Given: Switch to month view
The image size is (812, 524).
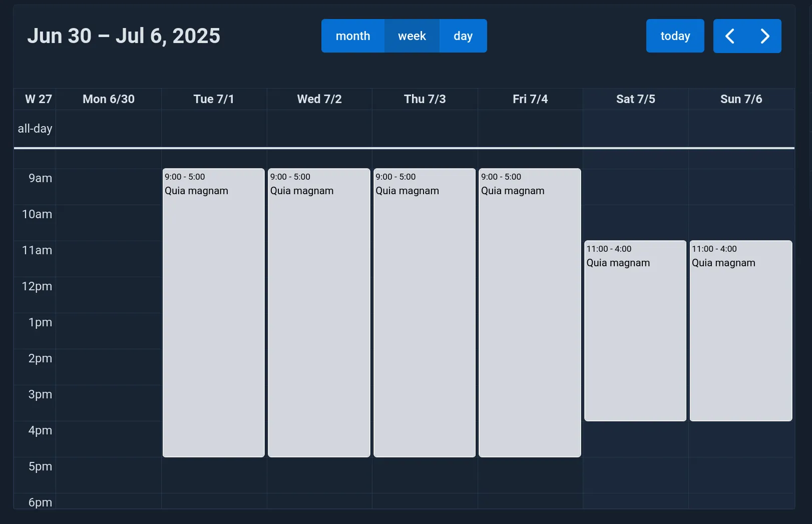Looking at the screenshot, I should [x=353, y=36].
